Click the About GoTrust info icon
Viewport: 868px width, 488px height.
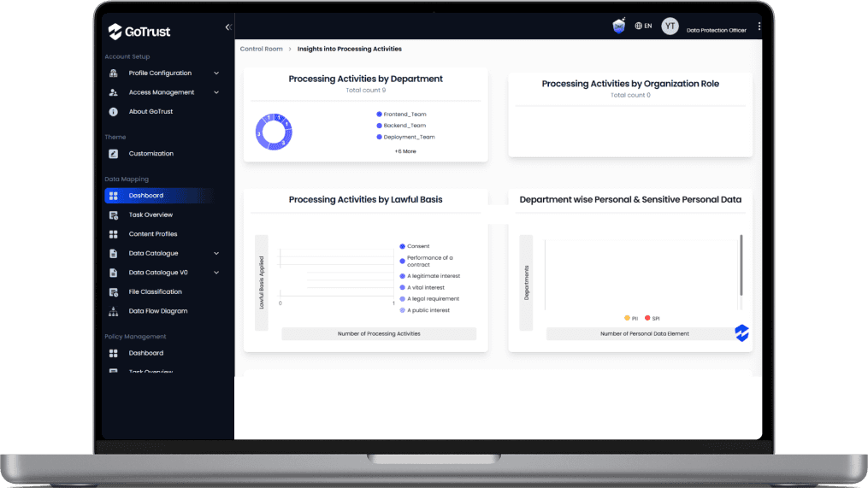point(114,112)
